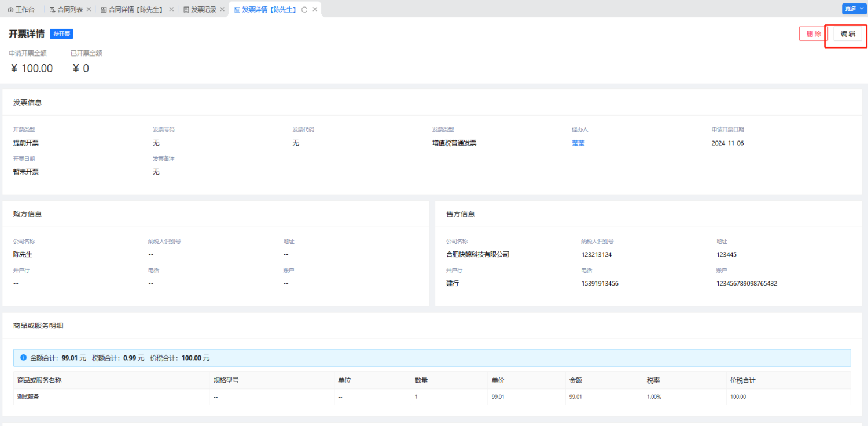
Task: Close the 合同详情【陈先生】 tab
Action: pos(171,10)
